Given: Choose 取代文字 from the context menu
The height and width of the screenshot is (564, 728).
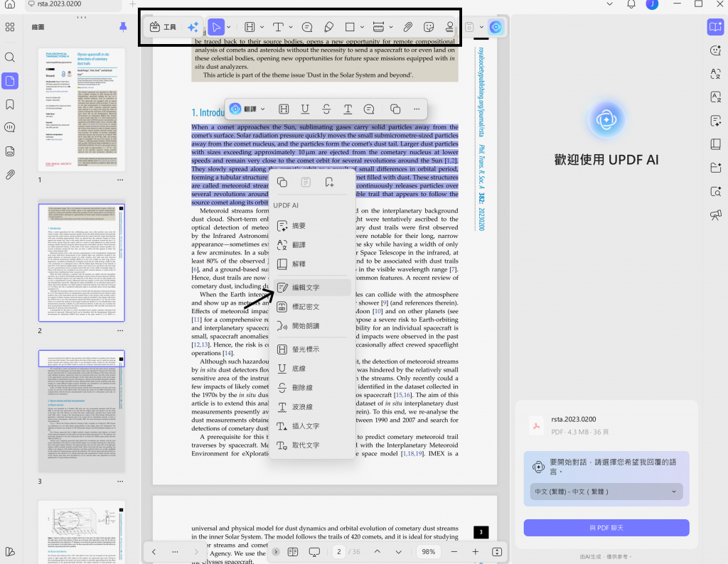Looking at the screenshot, I should 312,445.
